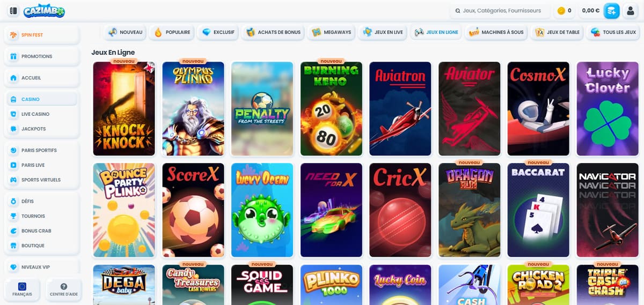Open the Triple Cash or Crash game
This screenshot has height=305, width=644.
[608, 285]
